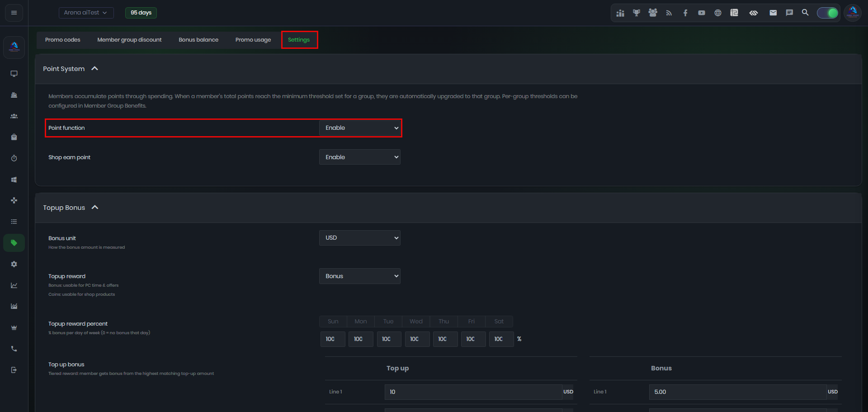Open the cash register icon in sidebar
The width and height of the screenshot is (868, 412).
pos(14,95)
